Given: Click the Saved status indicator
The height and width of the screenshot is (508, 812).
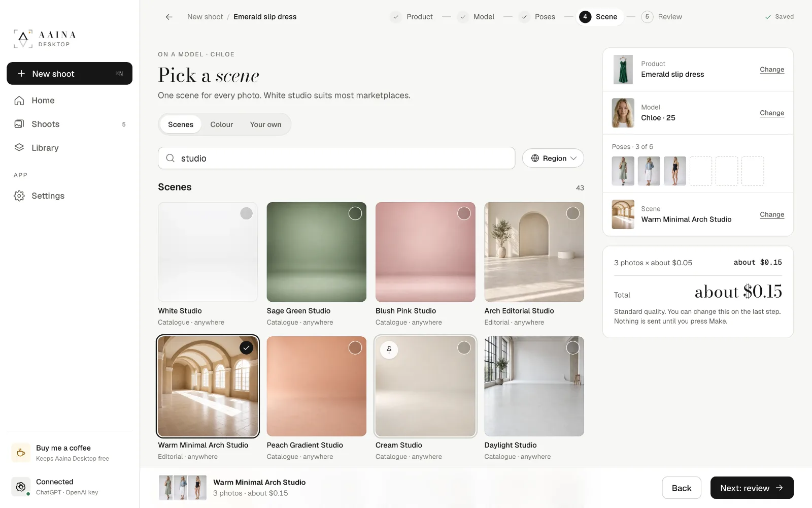Looking at the screenshot, I should point(779,17).
